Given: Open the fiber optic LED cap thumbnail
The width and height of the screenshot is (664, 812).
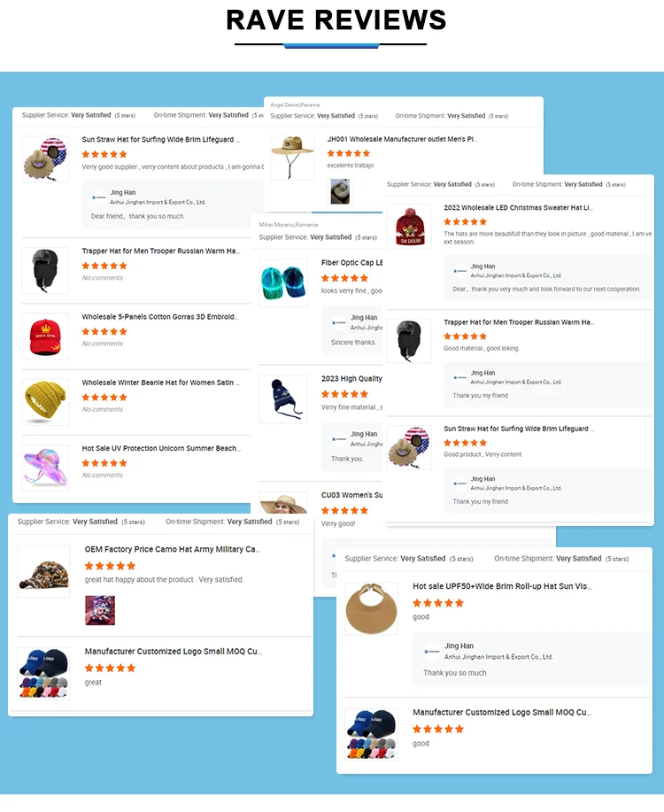Looking at the screenshot, I should pyautogui.click(x=283, y=283).
